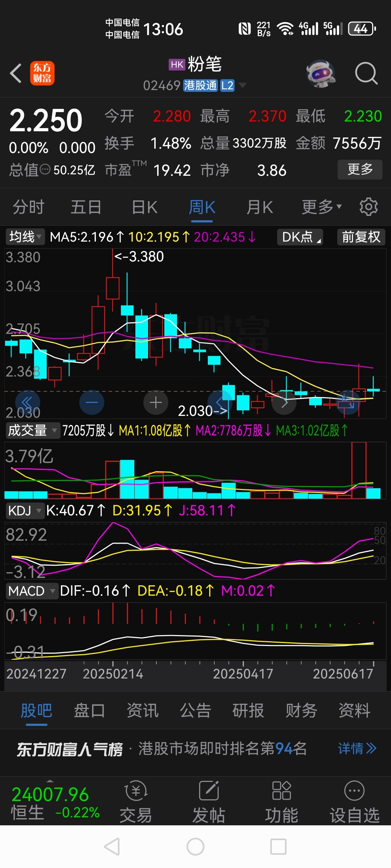This screenshot has width=391, height=868.
Task: Switch to 月K chart tab
Action: [x=260, y=207]
